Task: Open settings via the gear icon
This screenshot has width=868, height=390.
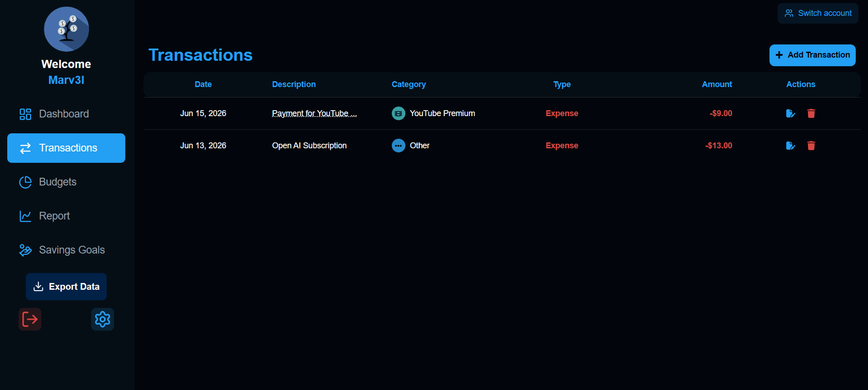Action: (103, 319)
